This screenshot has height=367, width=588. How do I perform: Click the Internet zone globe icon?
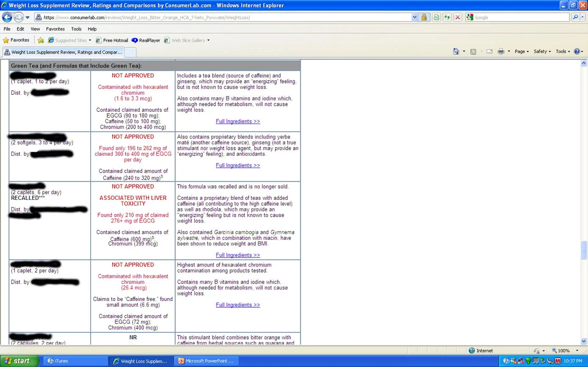pos(472,350)
